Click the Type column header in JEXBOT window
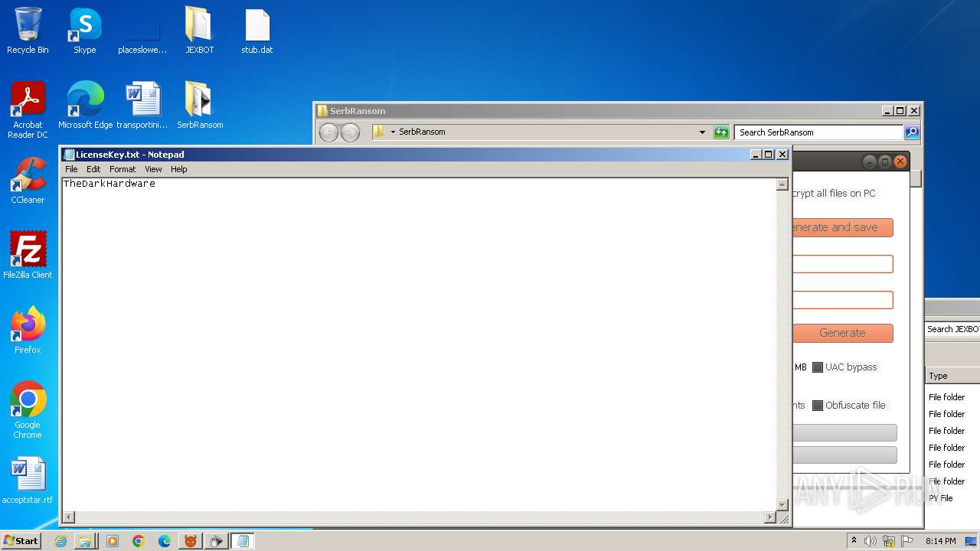This screenshot has height=551, width=980. [952, 376]
